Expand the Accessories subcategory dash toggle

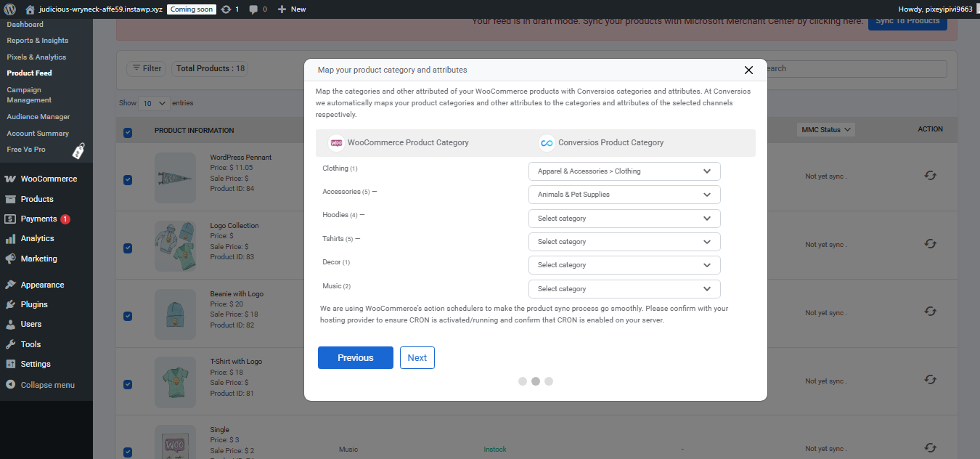[375, 192]
